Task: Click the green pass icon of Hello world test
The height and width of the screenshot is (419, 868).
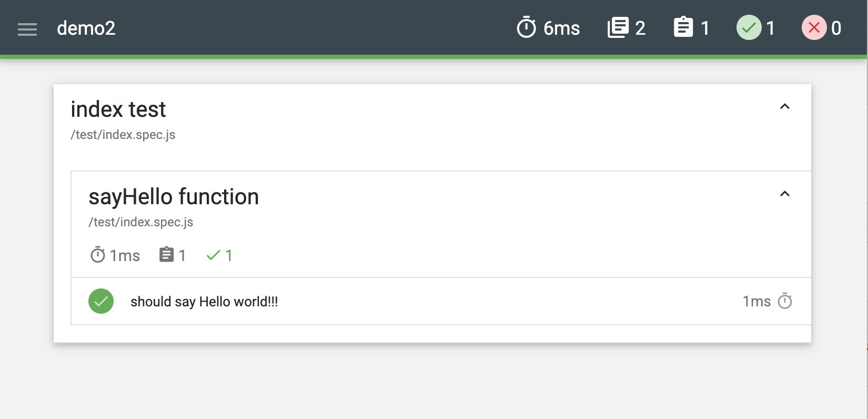Action: click(101, 301)
